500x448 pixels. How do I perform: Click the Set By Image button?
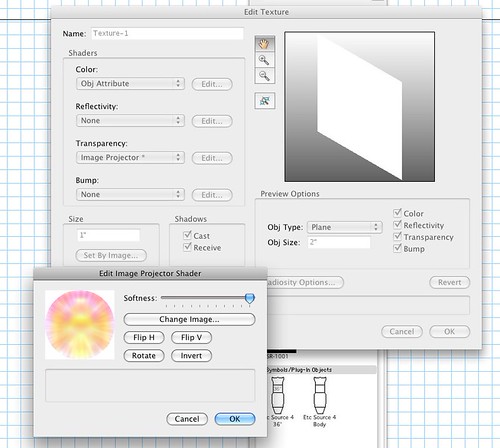(x=111, y=255)
